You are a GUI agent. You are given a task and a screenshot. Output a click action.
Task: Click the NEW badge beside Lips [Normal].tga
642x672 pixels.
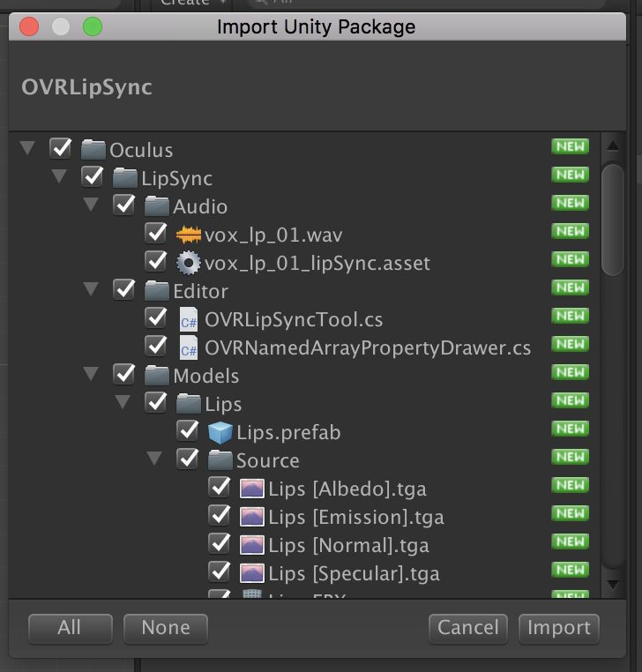tap(570, 541)
